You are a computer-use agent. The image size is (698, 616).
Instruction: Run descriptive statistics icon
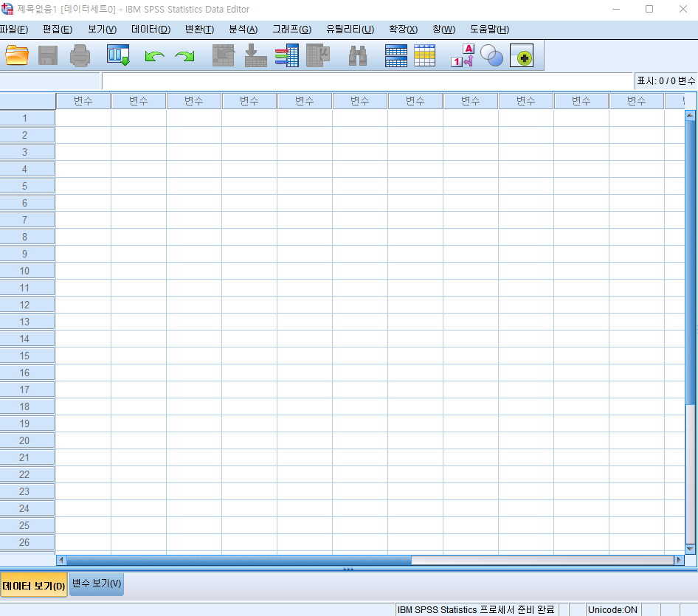[x=318, y=55]
